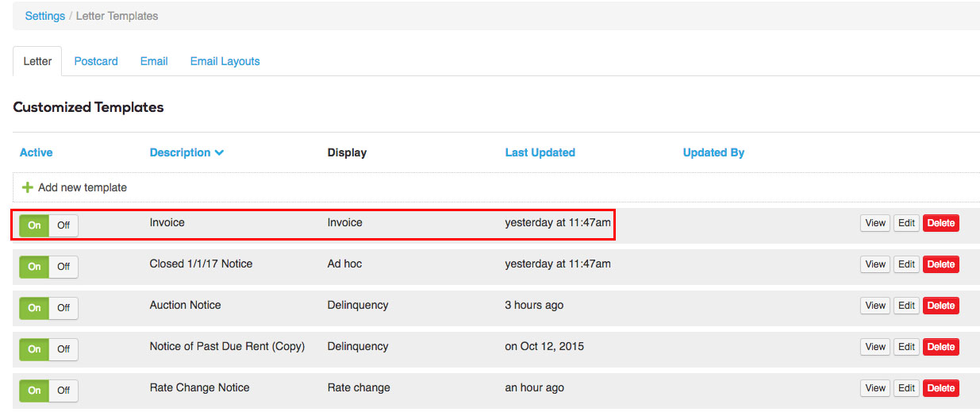Disable the Auction Notice template toggle
The height and width of the screenshot is (412, 980).
[x=63, y=308]
